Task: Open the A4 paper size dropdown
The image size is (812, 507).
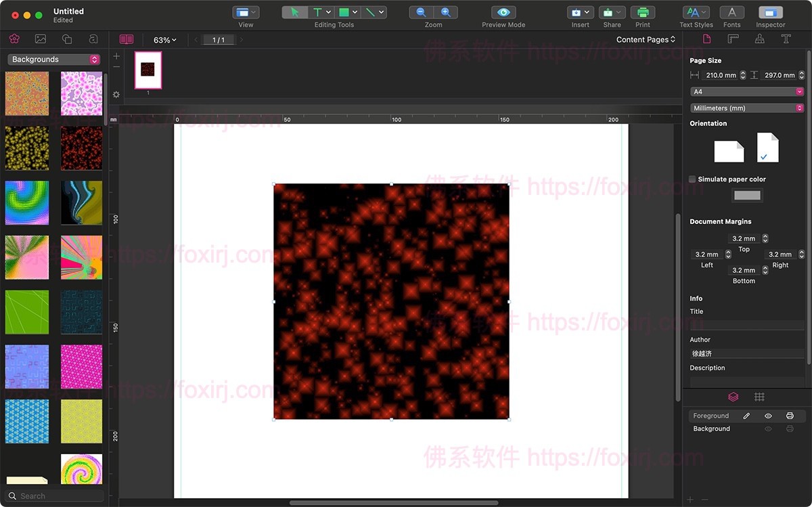Action: click(746, 91)
